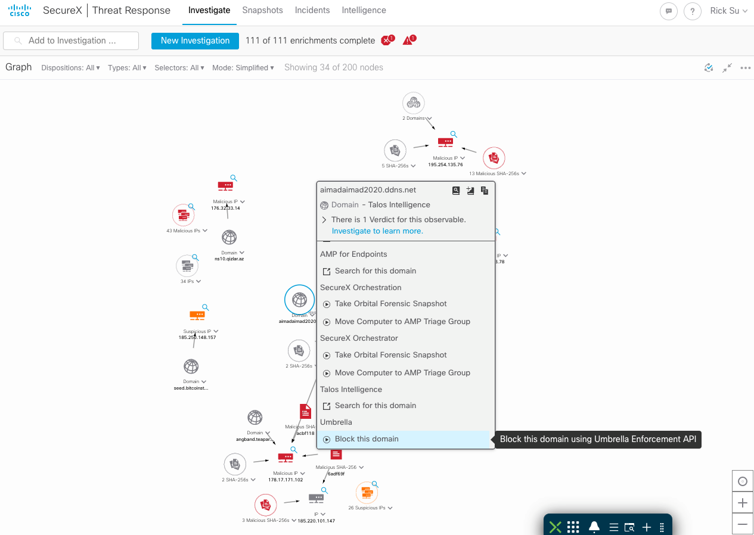Select the Malicious IP 195.254.135.76 node
The height and width of the screenshot is (535, 754).
(445, 143)
